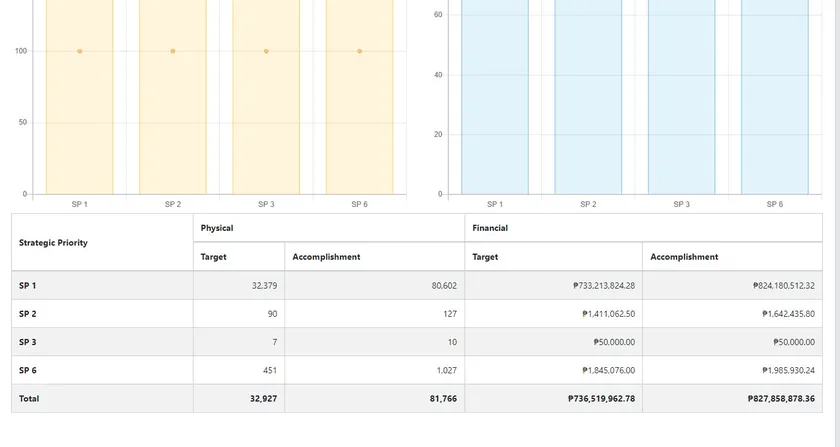The width and height of the screenshot is (840, 447).
Task: Click the Physical Accomplishment column header
Action: point(374,257)
